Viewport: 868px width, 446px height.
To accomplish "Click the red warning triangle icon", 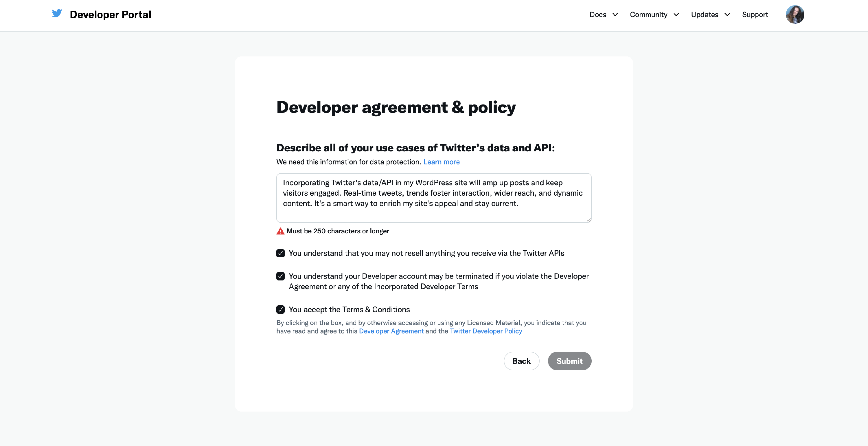I will (280, 231).
